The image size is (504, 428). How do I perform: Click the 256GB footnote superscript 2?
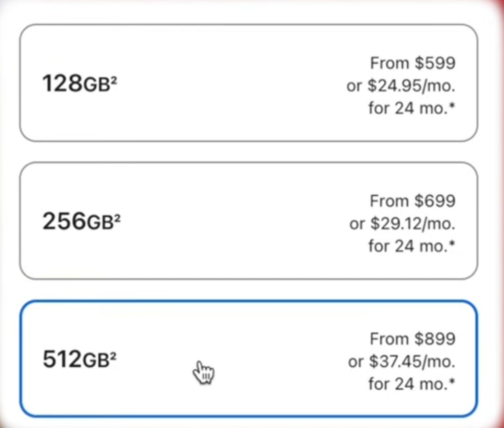pyautogui.click(x=117, y=217)
